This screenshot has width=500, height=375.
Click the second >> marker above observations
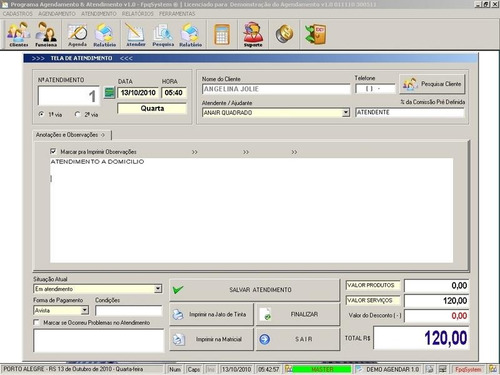pos(246,152)
